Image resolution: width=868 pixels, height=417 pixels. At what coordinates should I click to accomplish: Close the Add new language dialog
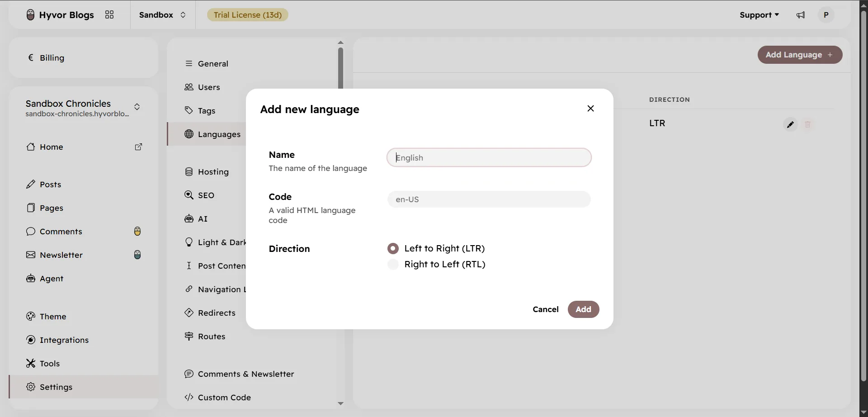pyautogui.click(x=590, y=109)
